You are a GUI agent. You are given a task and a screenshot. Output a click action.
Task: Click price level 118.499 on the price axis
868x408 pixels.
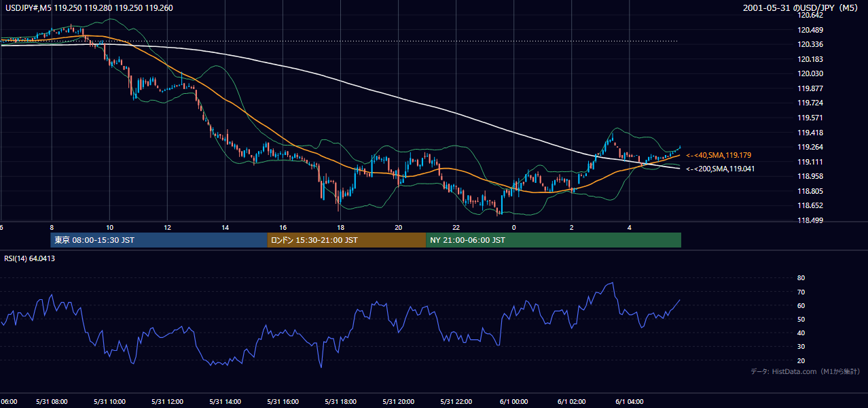[811, 220]
